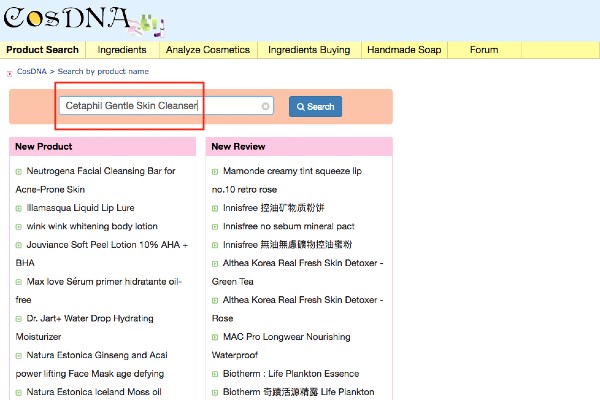
Task: Open Innisfree 無油無慮礦物控油蜜粉 review
Action: (x=287, y=245)
